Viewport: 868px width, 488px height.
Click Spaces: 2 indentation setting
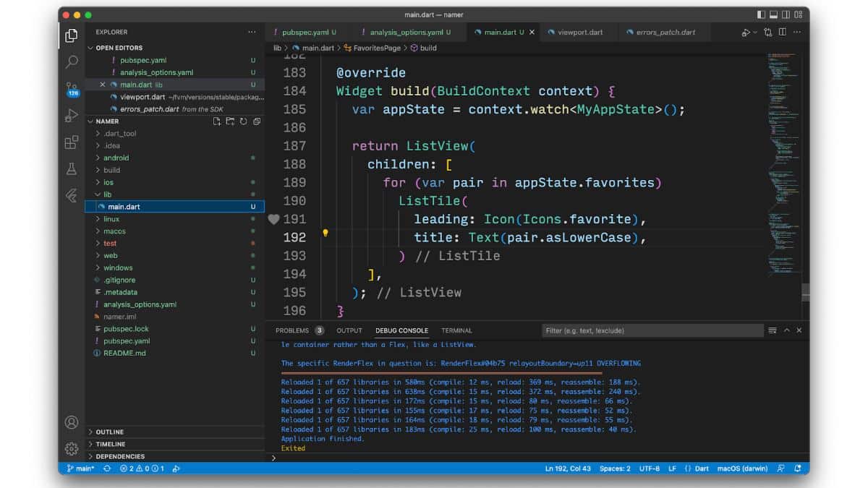coord(615,468)
